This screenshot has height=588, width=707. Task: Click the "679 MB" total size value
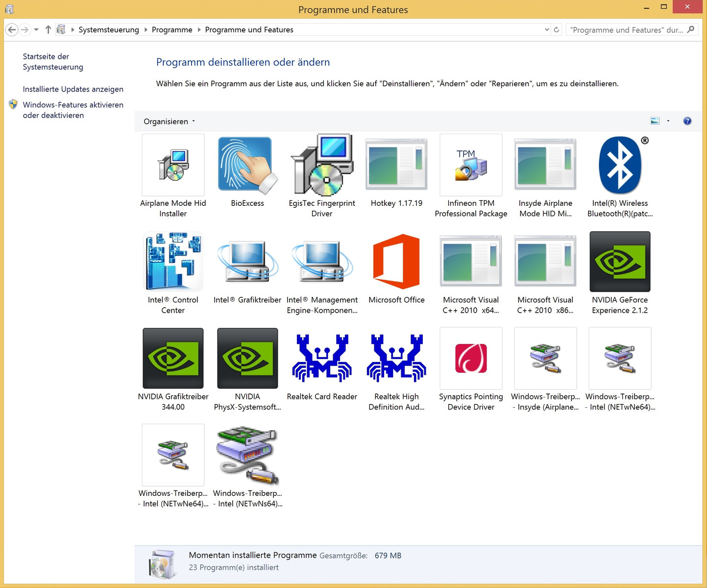coord(388,556)
